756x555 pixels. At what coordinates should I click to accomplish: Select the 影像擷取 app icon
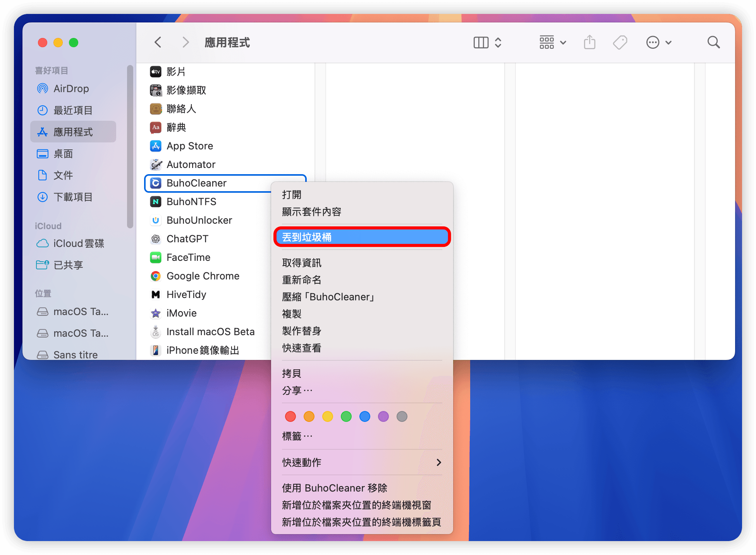[156, 90]
